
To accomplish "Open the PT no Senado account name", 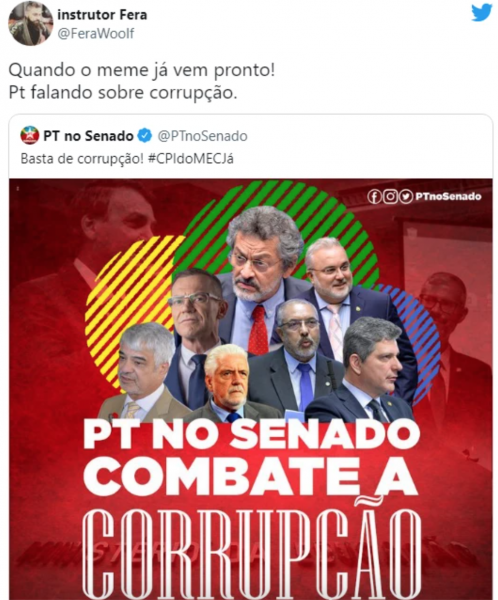I will point(88,136).
